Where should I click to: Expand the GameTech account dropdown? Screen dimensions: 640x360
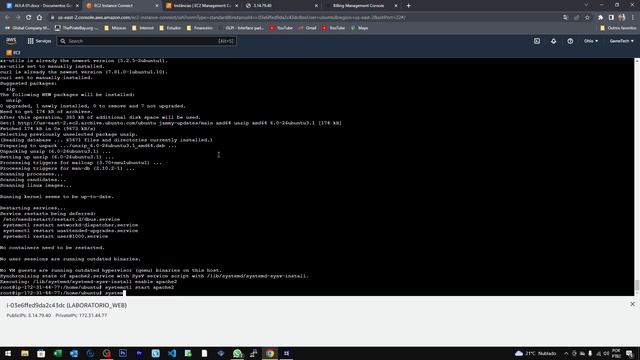(x=621, y=41)
